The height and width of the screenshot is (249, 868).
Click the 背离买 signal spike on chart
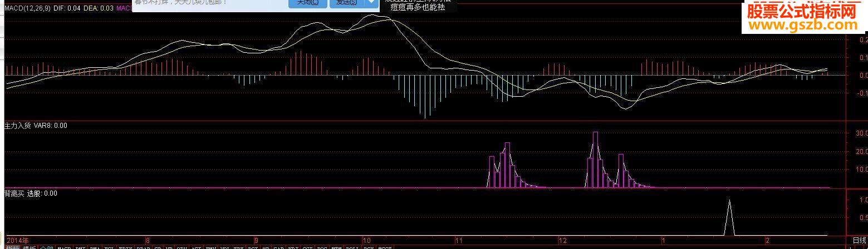point(729,218)
